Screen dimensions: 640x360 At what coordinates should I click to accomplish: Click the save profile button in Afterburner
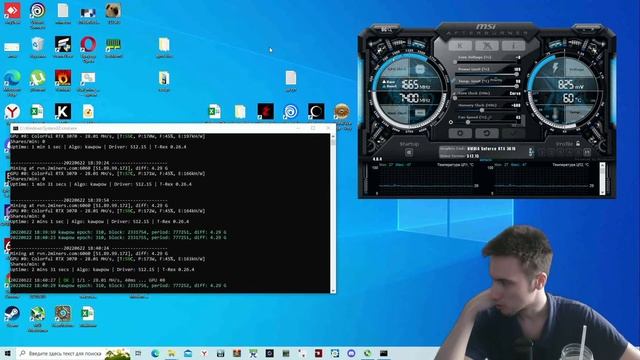[x=587, y=153]
